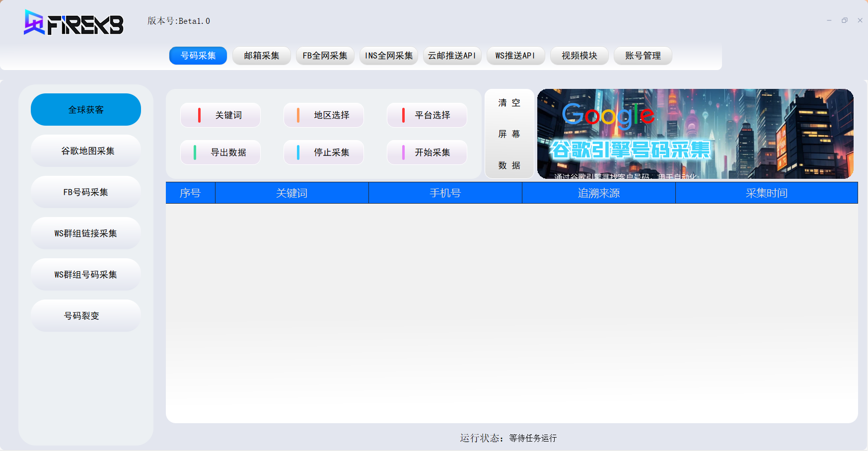Click the 手机号 column header

tap(445, 193)
